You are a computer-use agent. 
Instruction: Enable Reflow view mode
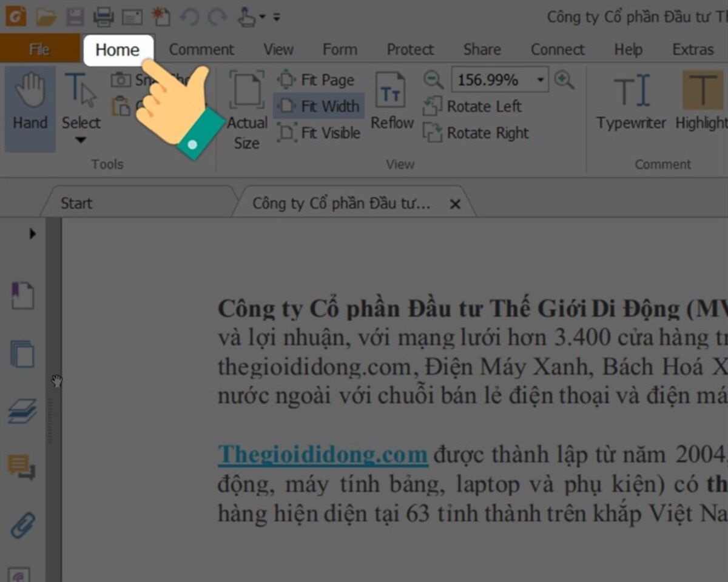click(392, 102)
